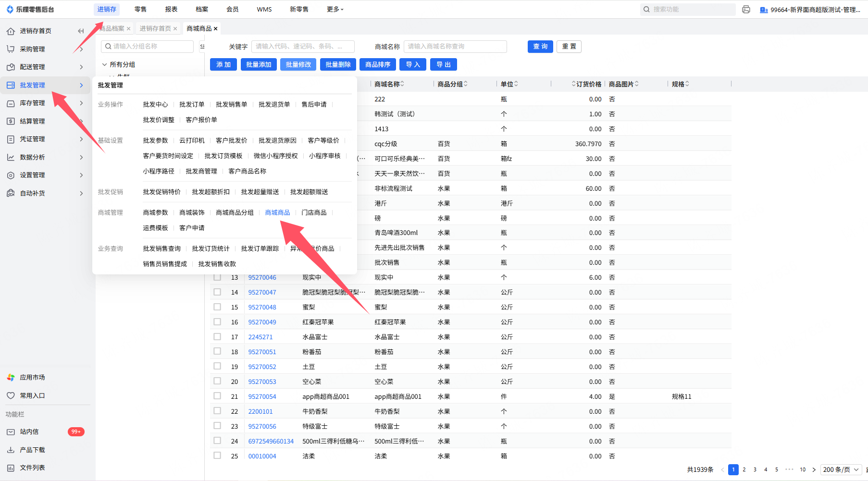Check the row 14 checkbox for 95270047
This screenshot has width=868, height=481.
point(217,292)
